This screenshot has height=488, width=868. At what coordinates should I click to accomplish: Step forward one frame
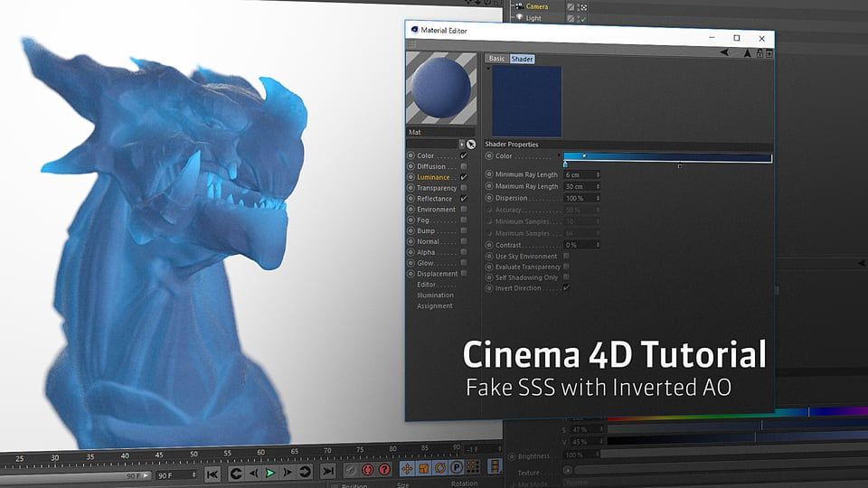click(288, 472)
